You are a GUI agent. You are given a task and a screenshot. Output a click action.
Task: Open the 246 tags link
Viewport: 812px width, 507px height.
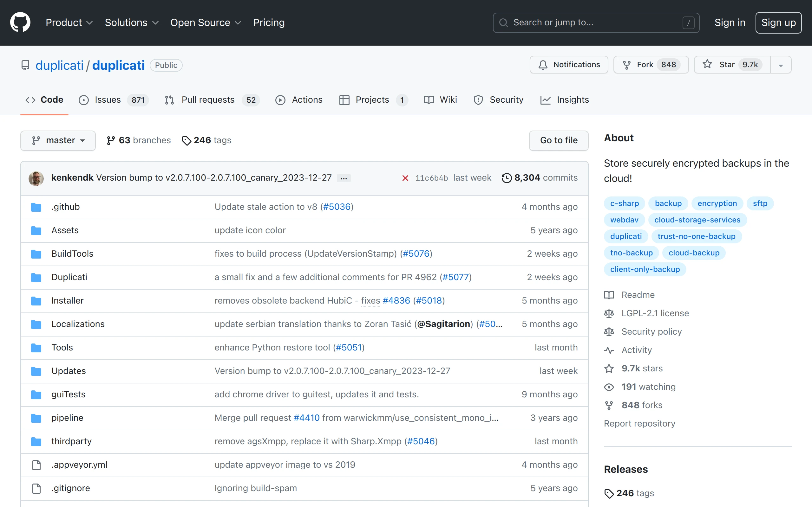click(206, 140)
